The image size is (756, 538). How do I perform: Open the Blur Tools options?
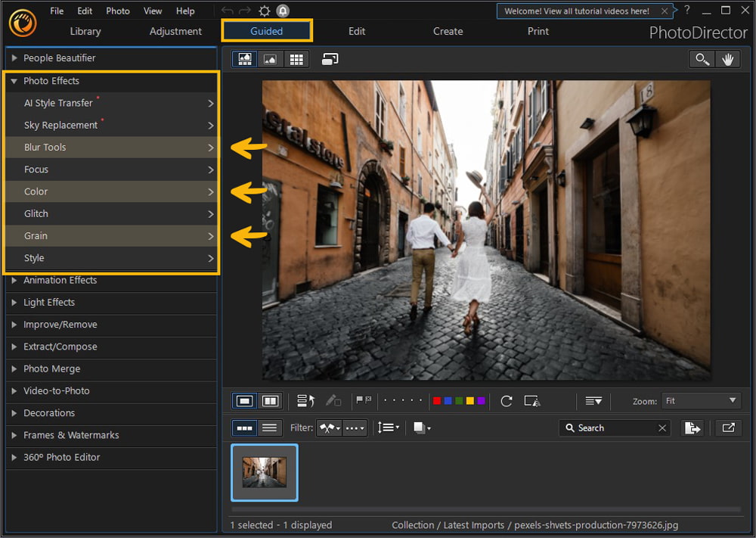click(111, 147)
